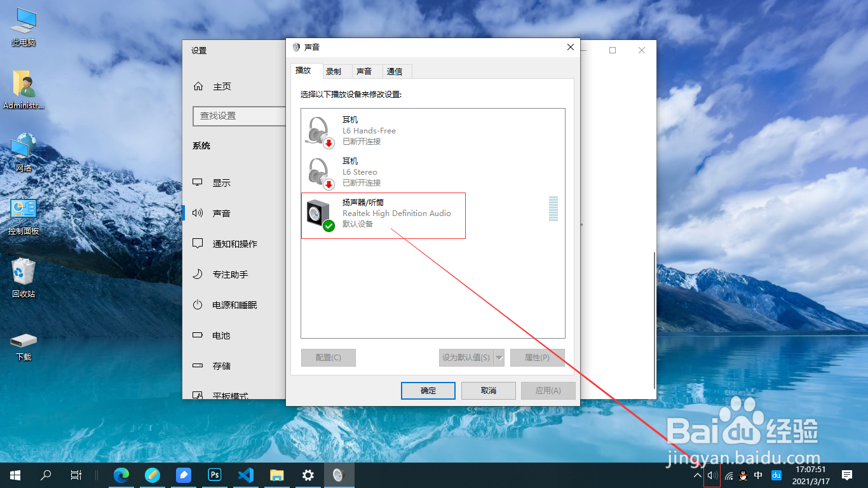Click the volume icon in the system tray

click(712, 475)
